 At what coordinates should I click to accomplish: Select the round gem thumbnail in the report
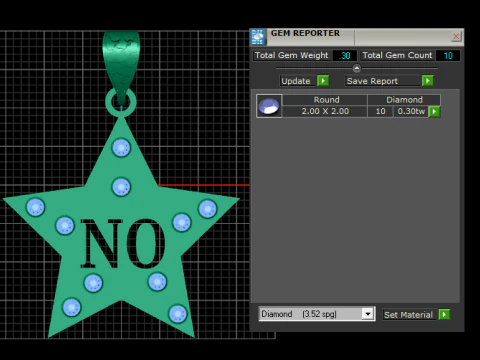tap(269, 106)
